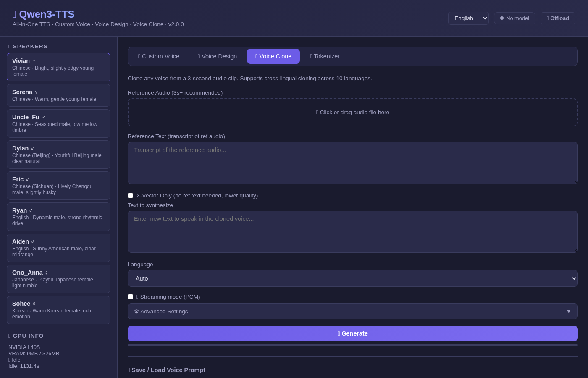This screenshot has height=378, width=588.
Task: Click the cross-lingual cloning description text
Action: click(x=250, y=79)
